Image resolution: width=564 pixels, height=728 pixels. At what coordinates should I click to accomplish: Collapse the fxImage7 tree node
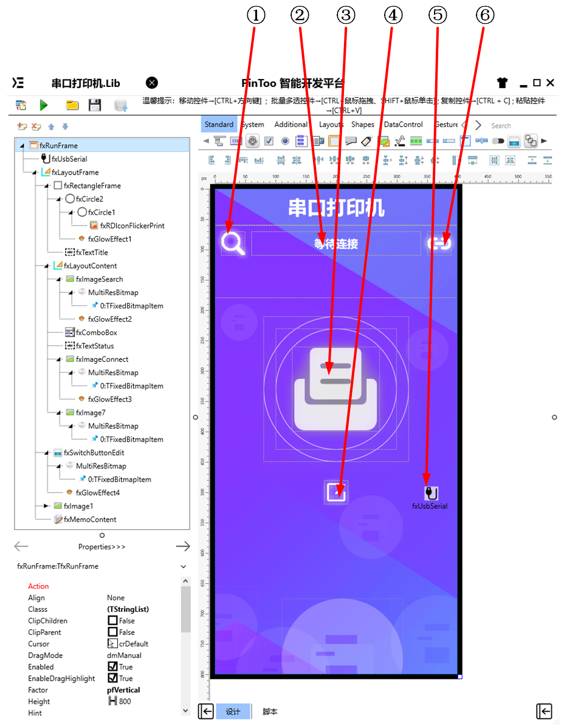(x=59, y=413)
